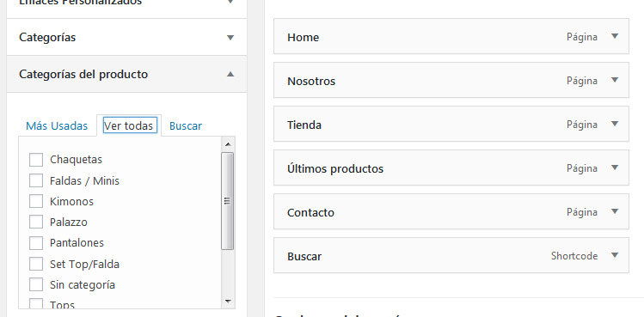Screen dimensions: 644x317
Task: Expand the Enlaces Personalizados panel arrow
Action: click(x=230, y=2)
